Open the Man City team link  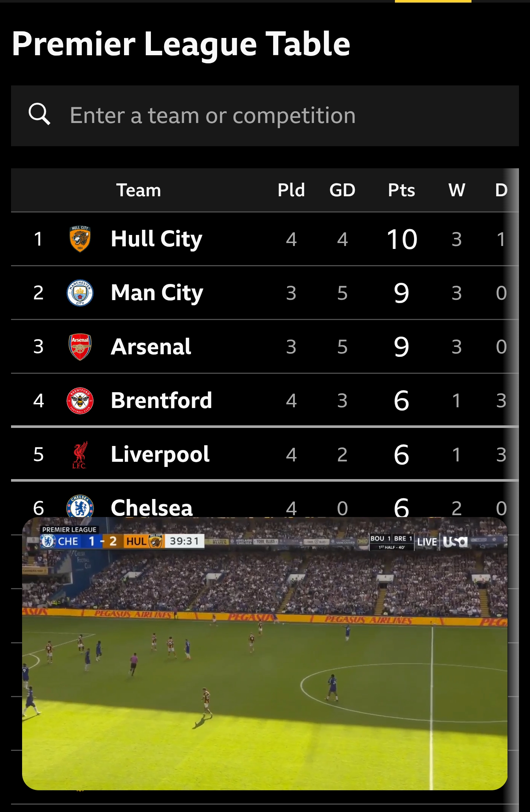coord(157,293)
